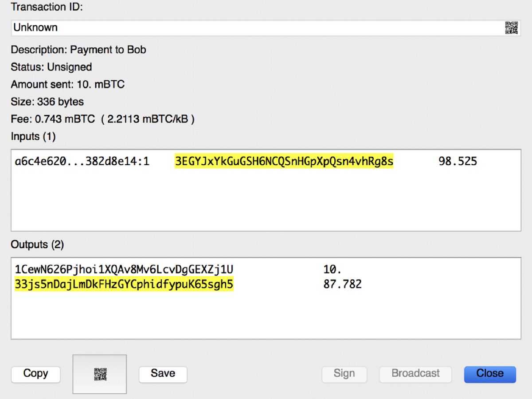
Task: Click QR code icon in Transaction ID field
Action: (x=511, y=28)
